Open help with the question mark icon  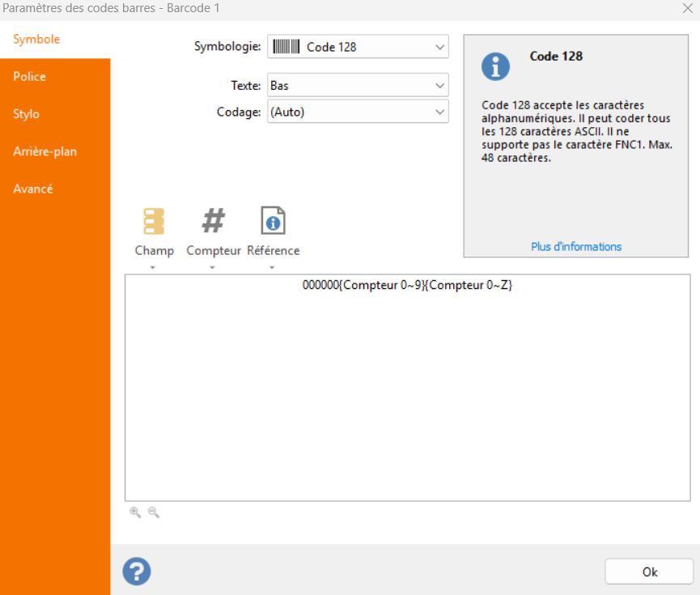tap(137, 572)
